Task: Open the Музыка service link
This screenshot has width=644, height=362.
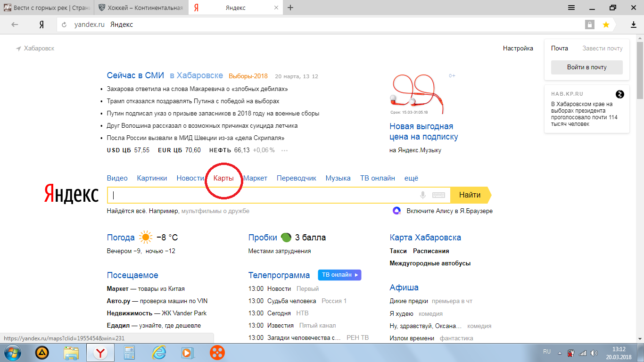Action: tap(338, 178)
